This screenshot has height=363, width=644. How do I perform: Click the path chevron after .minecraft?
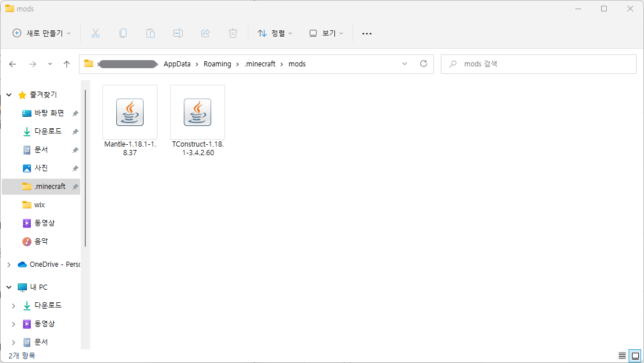coord(282,64)
